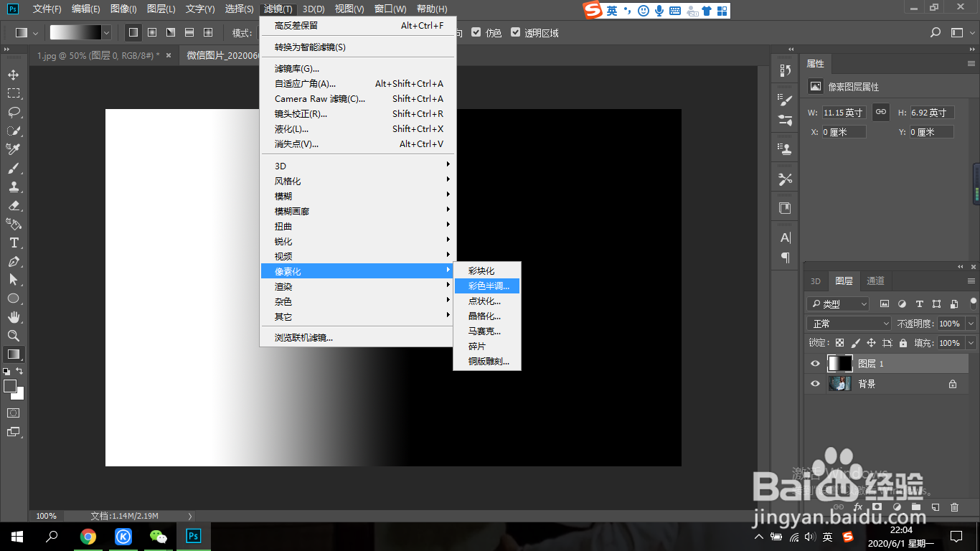Open 滤镜库(G)... menu entry
The height and width of the screenshot is (551, 980).
point(357,68)
